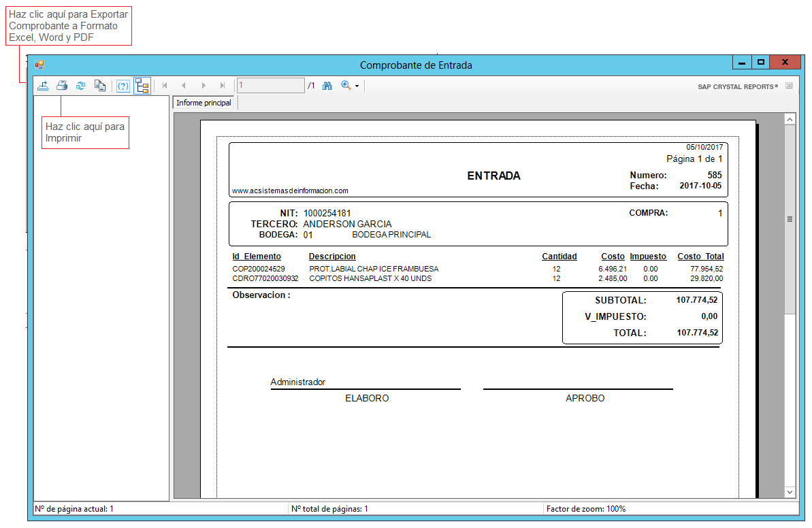812x528 pixels.
Task: Click the previous page arrow
Action: (x=184, y=86)
